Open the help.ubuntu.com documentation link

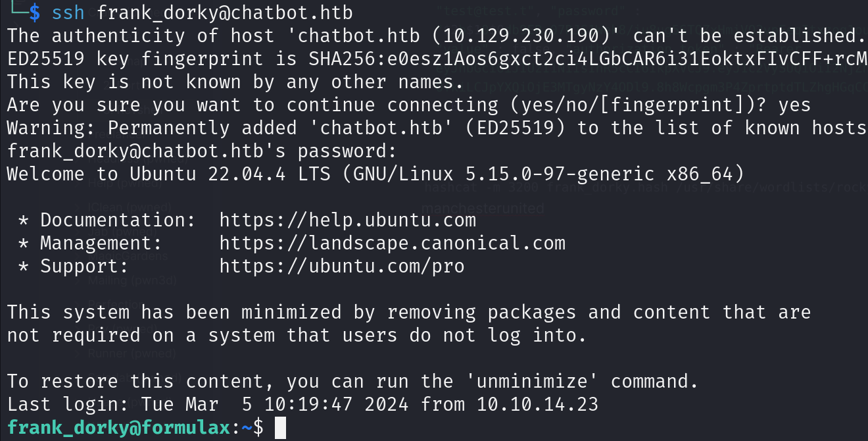click(347, 220)
